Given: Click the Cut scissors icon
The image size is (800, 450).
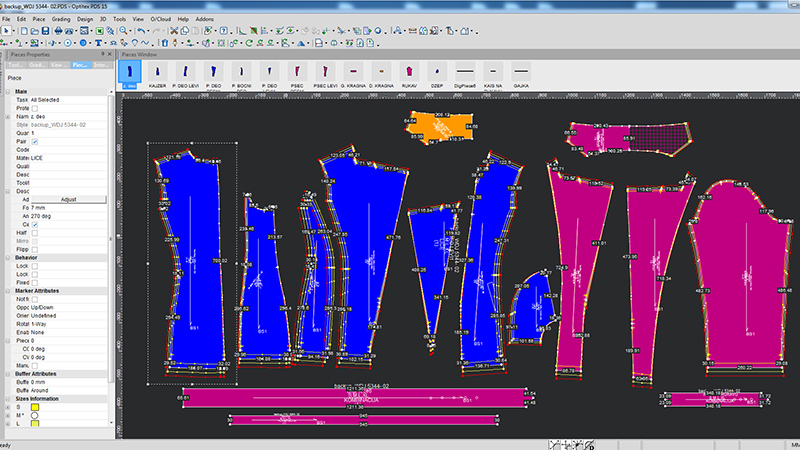Looking at the screenshot, I should pyautogui.click(x=174, y=31).
